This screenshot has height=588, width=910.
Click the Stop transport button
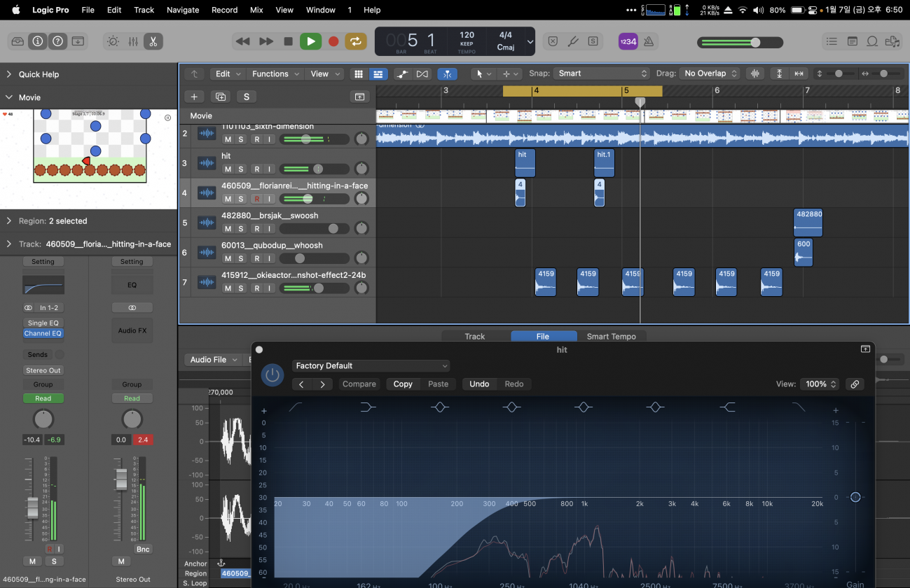[288, 41]
